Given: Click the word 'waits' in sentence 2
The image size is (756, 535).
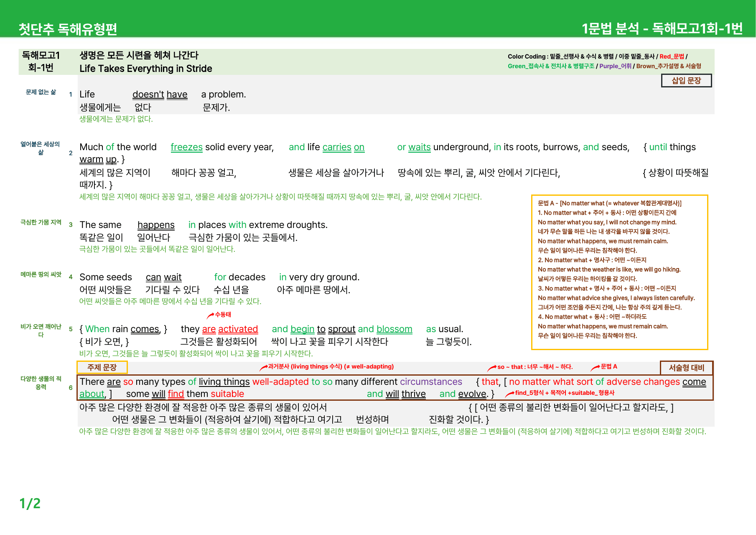Looking at the screenshot, I should click(x=420, y=147).
